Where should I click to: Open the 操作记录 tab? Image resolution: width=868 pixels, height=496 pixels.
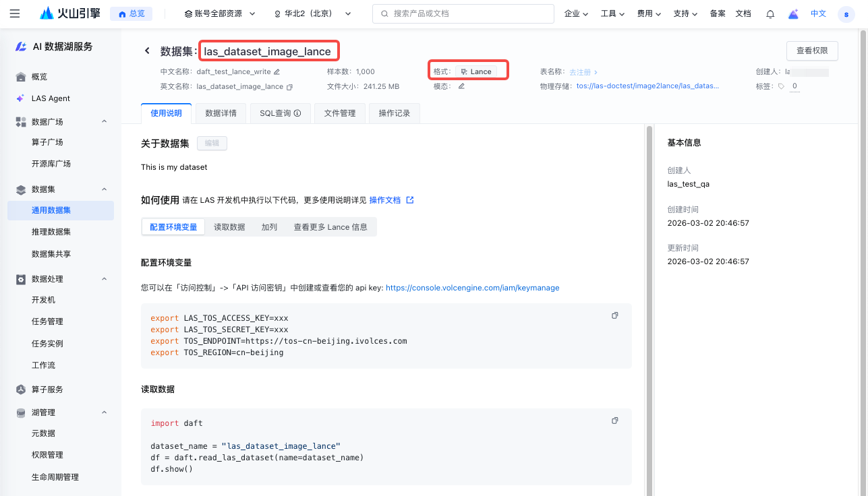(x=395, y=113)
